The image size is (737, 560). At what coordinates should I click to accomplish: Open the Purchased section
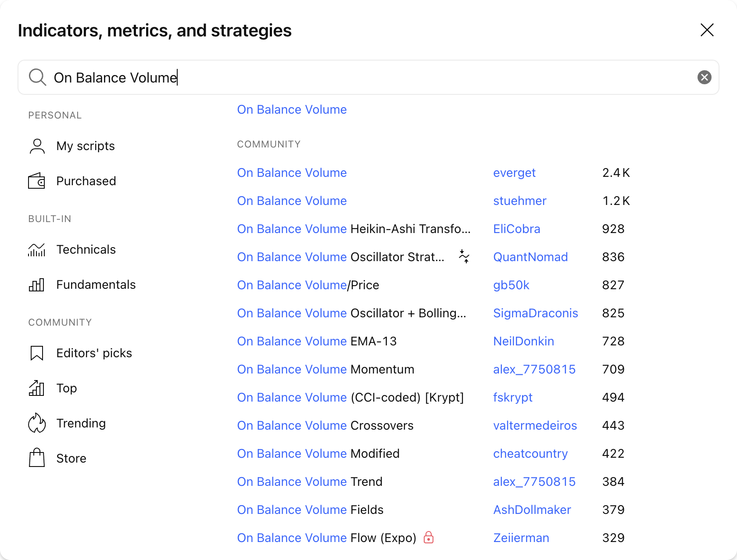coord(86,181)
